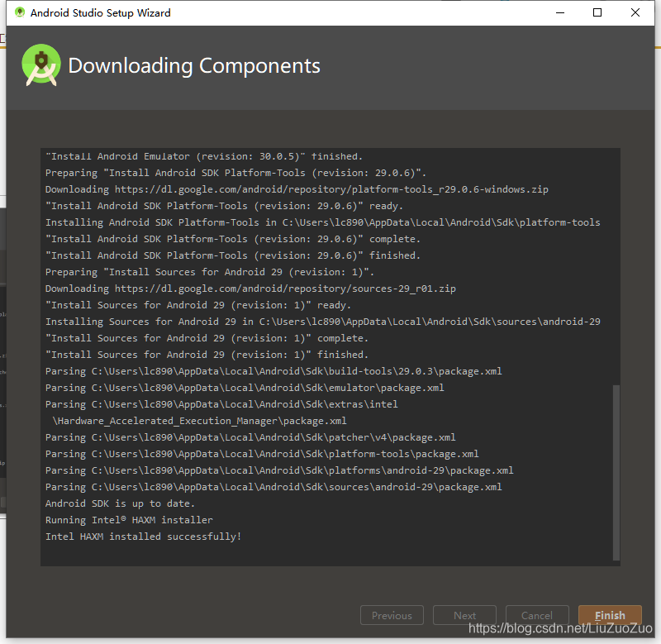This screenshot has height=644, width=661.
Task: Select 'Running Intel® HAXM installer' line
Action: [129, 520]
